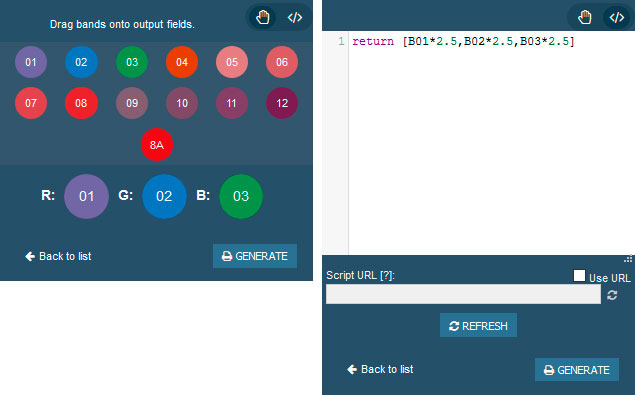The image size is (635, 395).
Task: Select band 04 orange circle
Action: coord(182,62)
